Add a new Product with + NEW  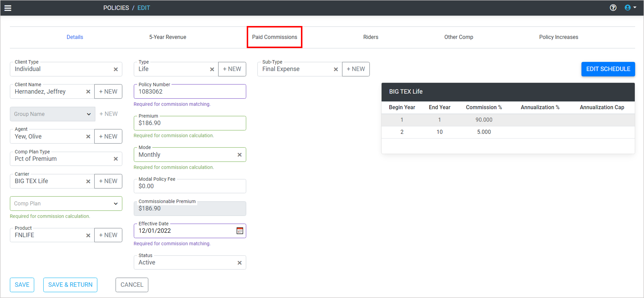click(x=108, y=235)
